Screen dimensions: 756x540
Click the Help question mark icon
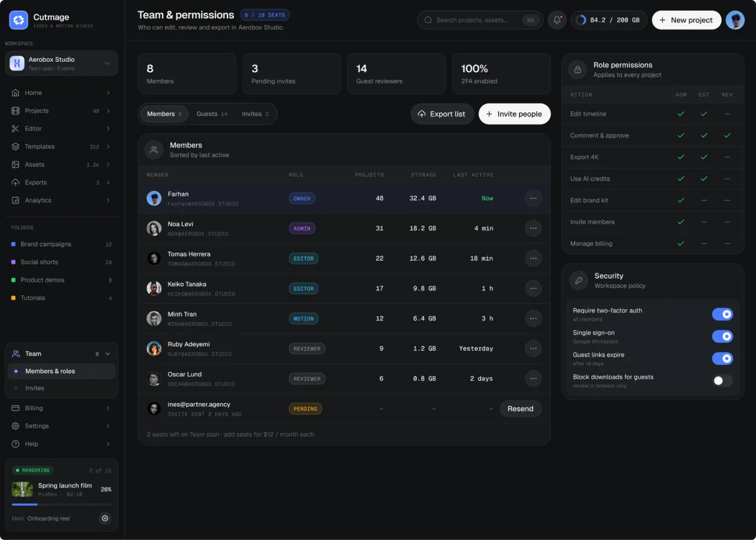pos(16,444)
